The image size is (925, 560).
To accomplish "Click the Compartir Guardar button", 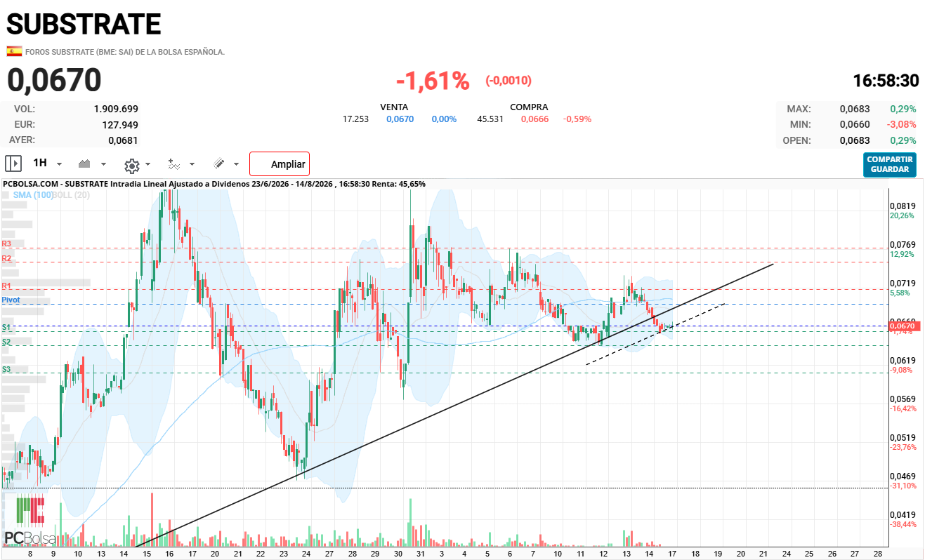I will coord(890,164).
